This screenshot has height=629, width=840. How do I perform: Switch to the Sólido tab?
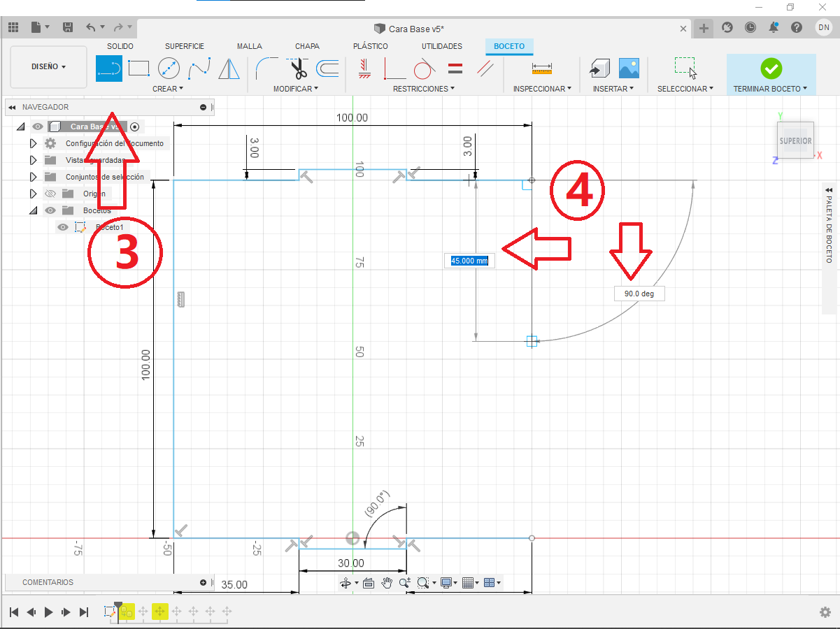tap(120, 46)
